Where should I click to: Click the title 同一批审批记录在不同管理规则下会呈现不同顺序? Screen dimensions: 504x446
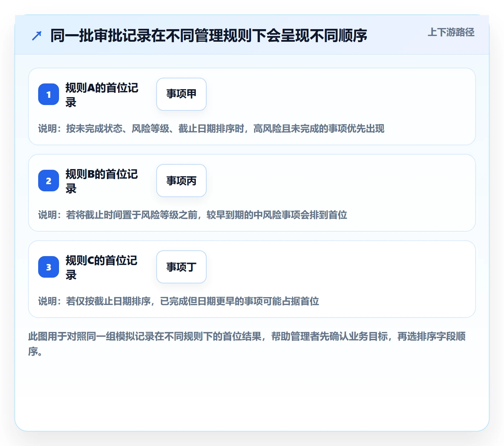point(209,36)
